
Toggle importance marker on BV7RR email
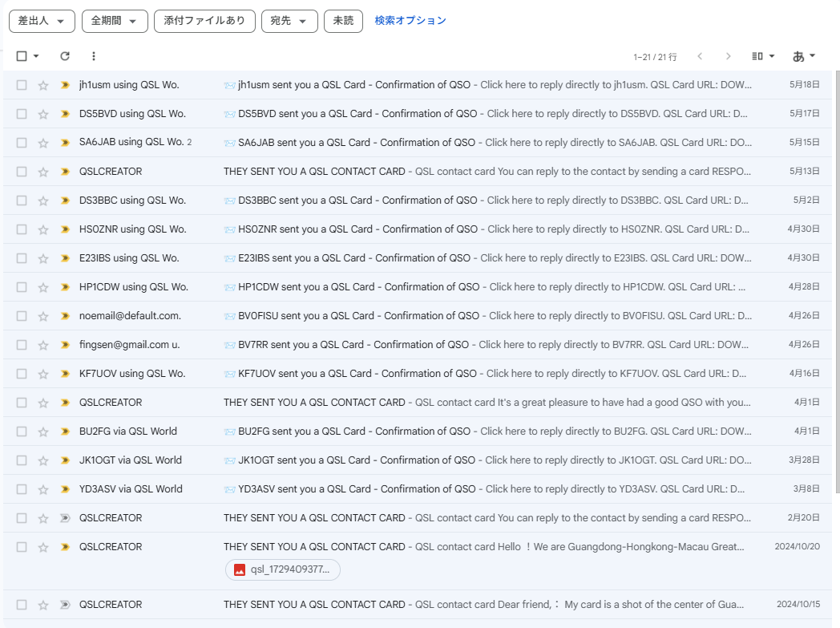click(x=65, y=345)
